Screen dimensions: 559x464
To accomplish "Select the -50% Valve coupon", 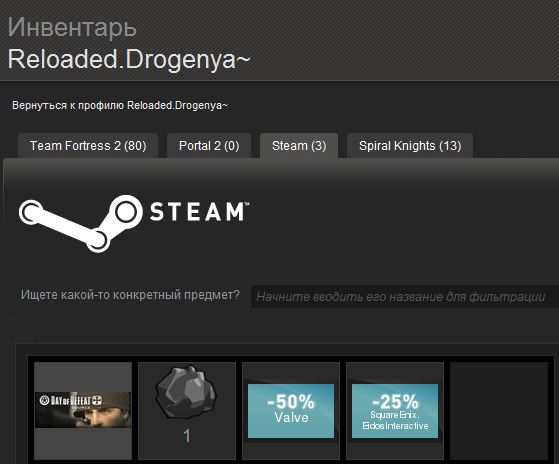I will coord(291,411).
